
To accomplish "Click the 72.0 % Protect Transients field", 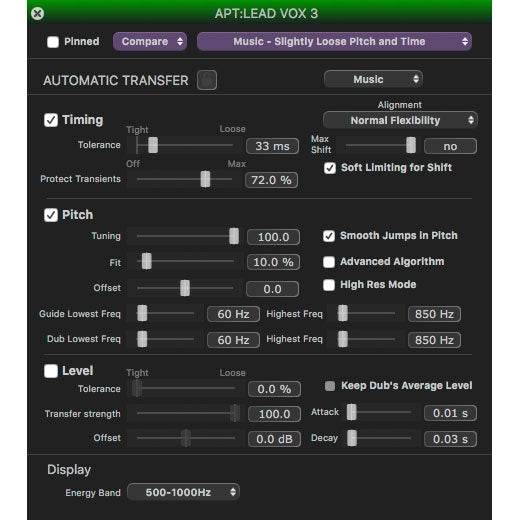I will (271, 180).
